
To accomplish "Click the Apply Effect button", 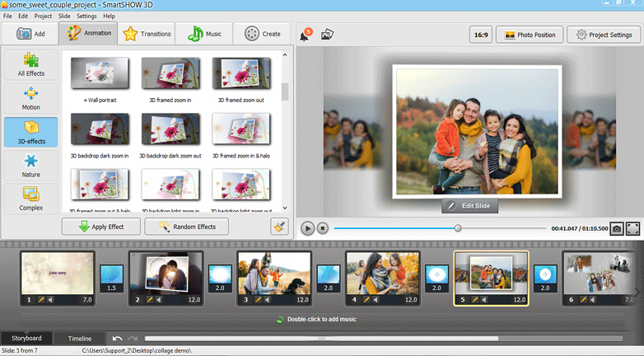I will click(x=100, y=227).
